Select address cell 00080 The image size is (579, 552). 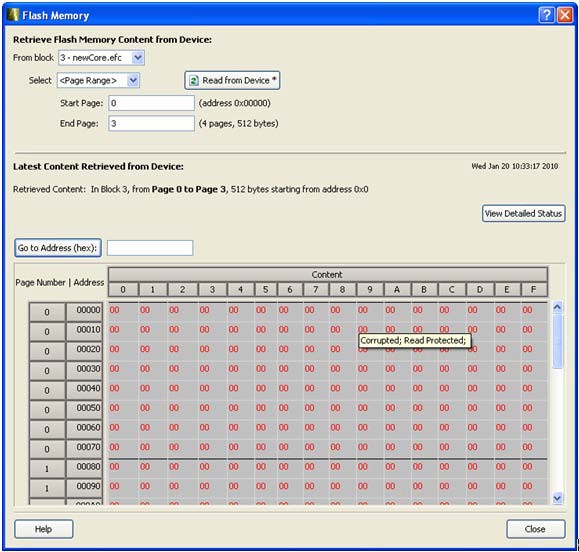coord(84,468)
